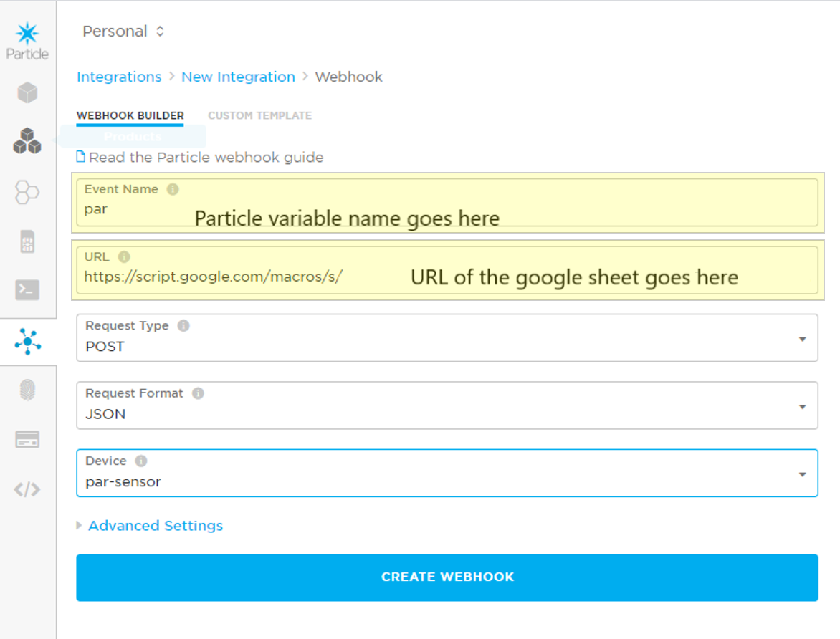Select the Webhook Builder tab

130,115
